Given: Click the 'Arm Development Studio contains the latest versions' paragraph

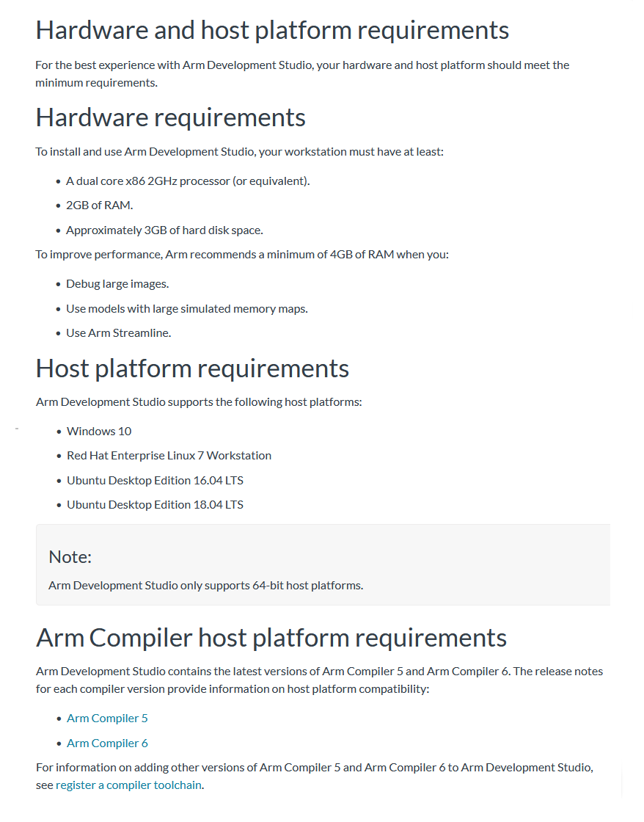Looking at the screenshot, I should pos(320,680).
